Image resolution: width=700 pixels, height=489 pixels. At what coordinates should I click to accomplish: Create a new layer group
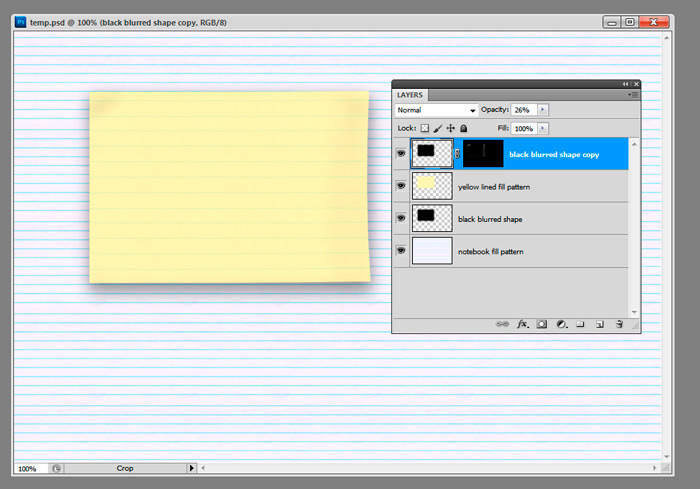580,324
